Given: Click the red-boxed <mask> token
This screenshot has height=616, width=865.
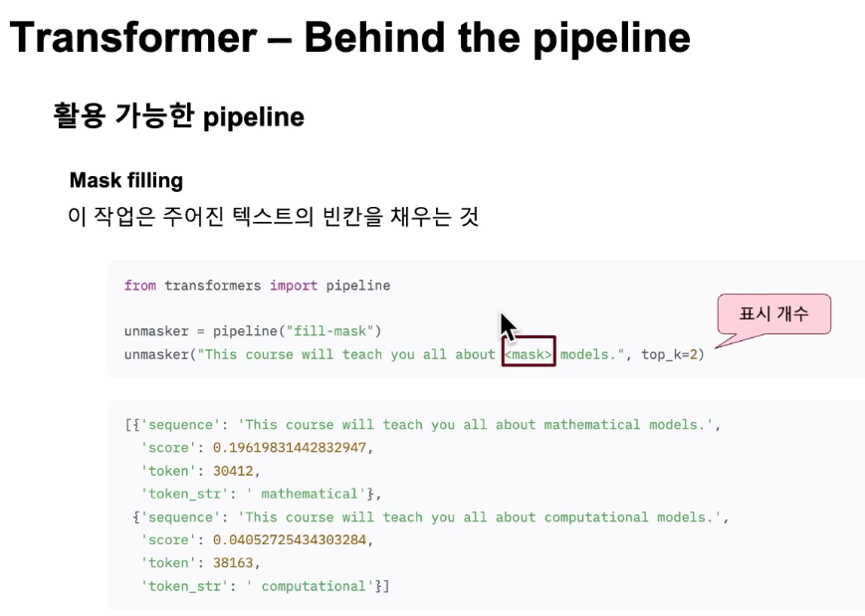Looking at the screenshot, I should click(529, 351).
